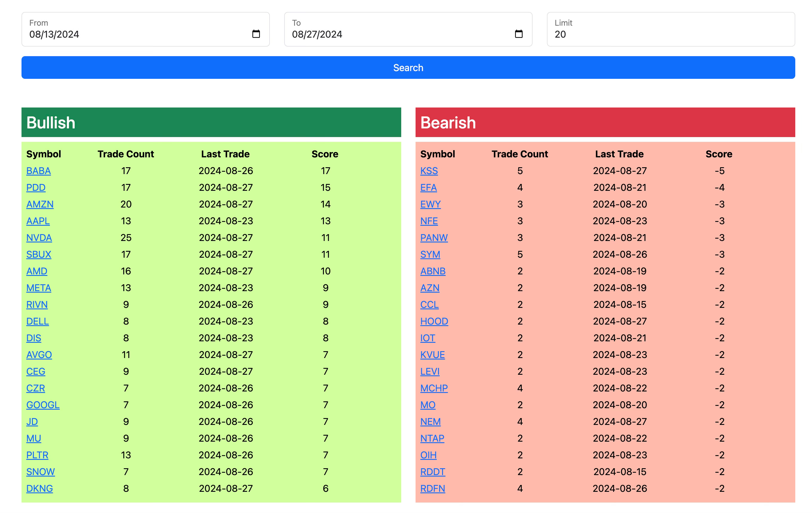
Task: Open the JD symbol link
Action: pos(32,422)
